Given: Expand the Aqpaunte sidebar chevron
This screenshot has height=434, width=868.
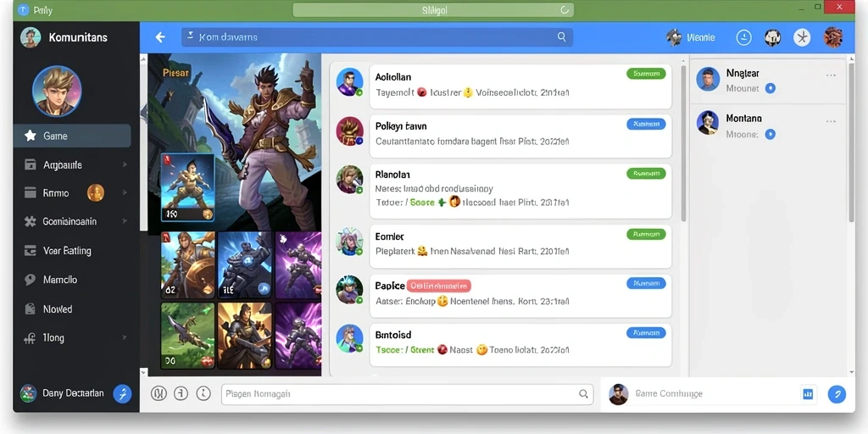Looking at the screenshot, I should coord(125,164).
